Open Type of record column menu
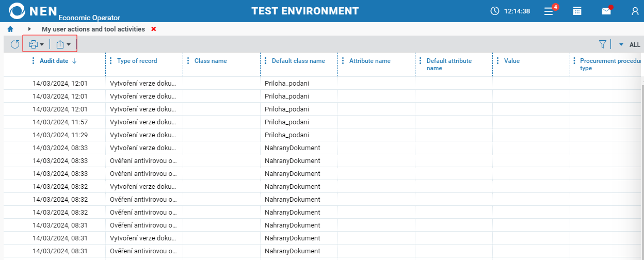The height and width of the screenshot is (260, 644). 111,61
